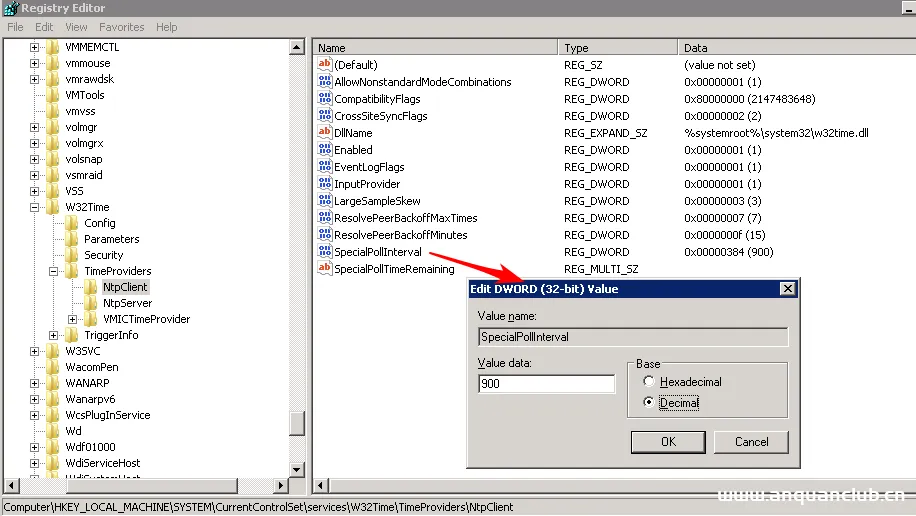Viewport: 916px width, 516px height.
Task: Select the Hexadecimal base option
Action: 650,382
